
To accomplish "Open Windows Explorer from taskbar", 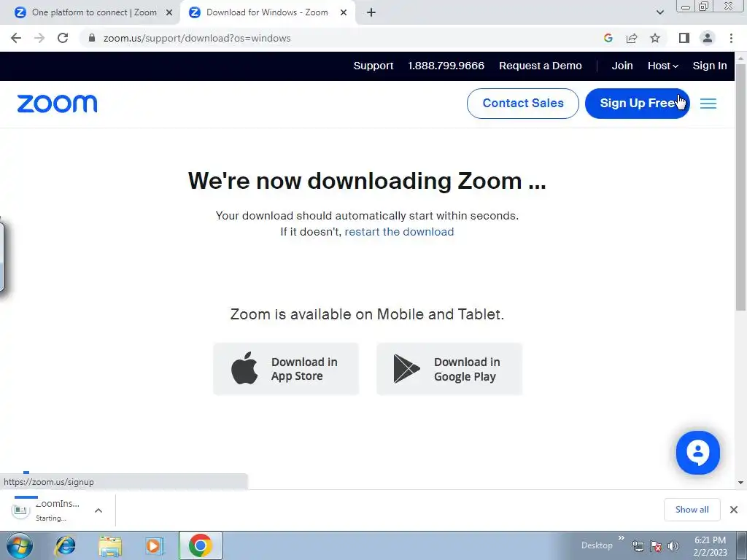I will click(110, 546).
